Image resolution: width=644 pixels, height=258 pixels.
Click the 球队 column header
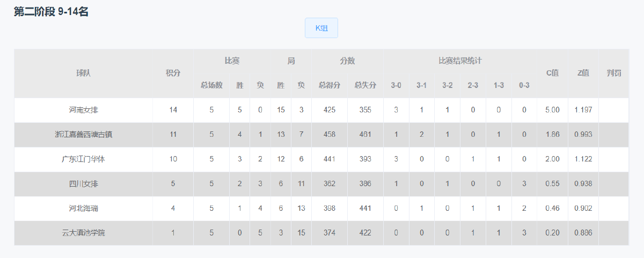pyautogui.click(x=83, y=73)
